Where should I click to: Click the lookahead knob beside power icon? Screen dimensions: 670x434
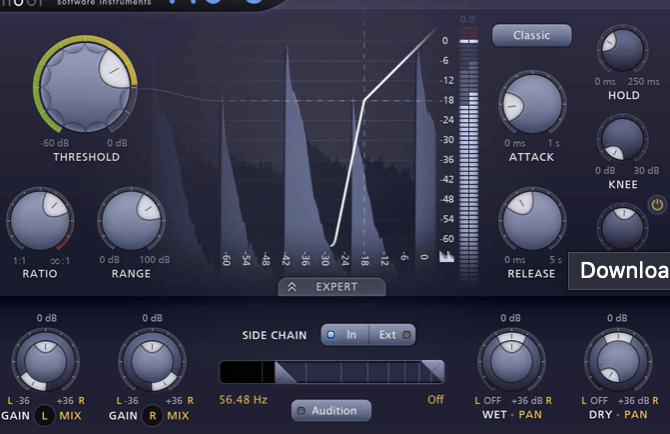pyautogui.click(x=623, y=227)
